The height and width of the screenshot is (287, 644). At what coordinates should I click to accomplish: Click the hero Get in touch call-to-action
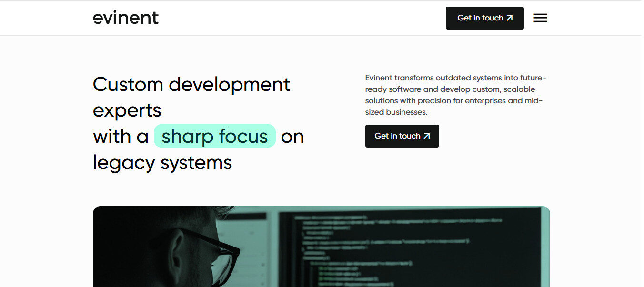click(402, 136)
